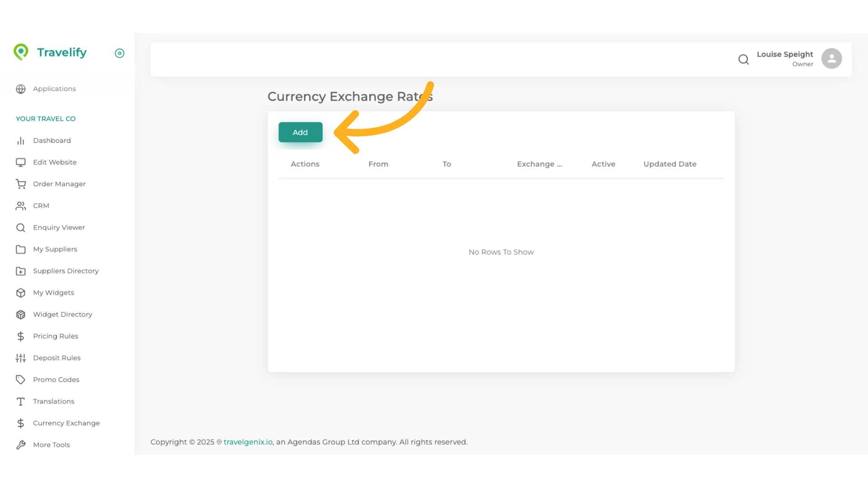Click the Translations T icon
Viewport: 868px width, 488px height.
click(21, 401)
